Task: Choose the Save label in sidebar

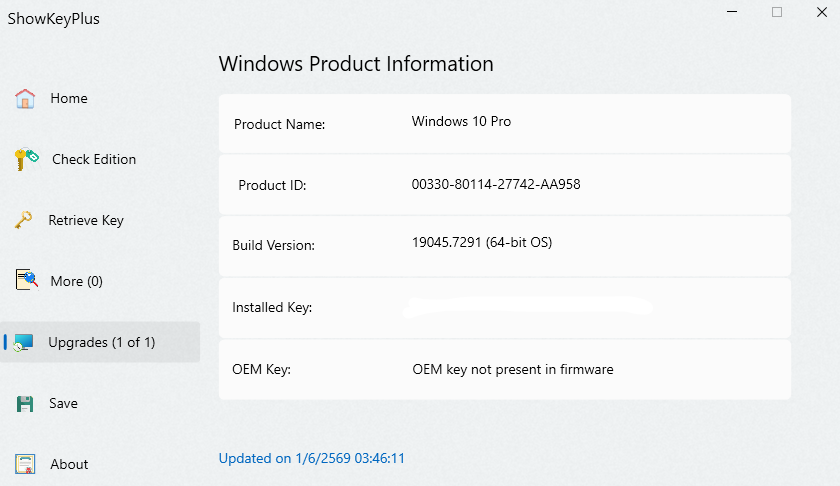Action: pyautogui.click(x=63, y=403)
